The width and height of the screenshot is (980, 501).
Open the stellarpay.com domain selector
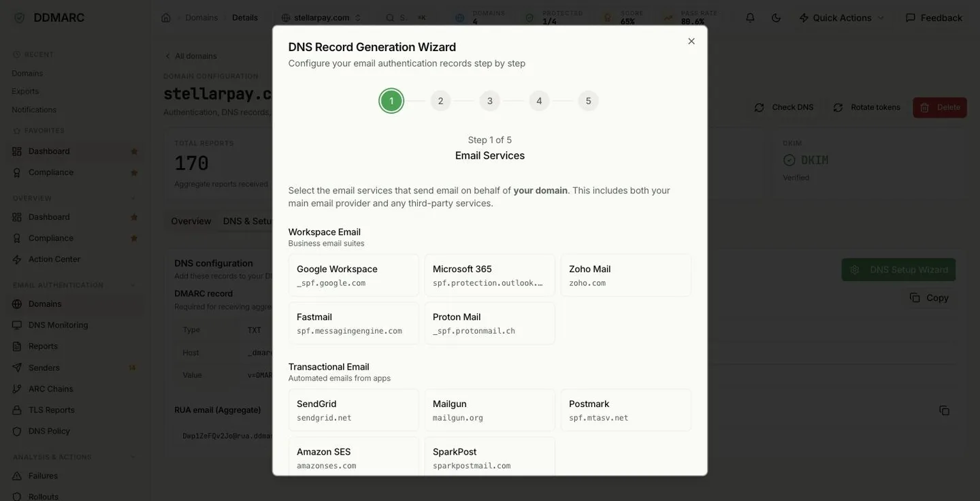tap(322, 18)
